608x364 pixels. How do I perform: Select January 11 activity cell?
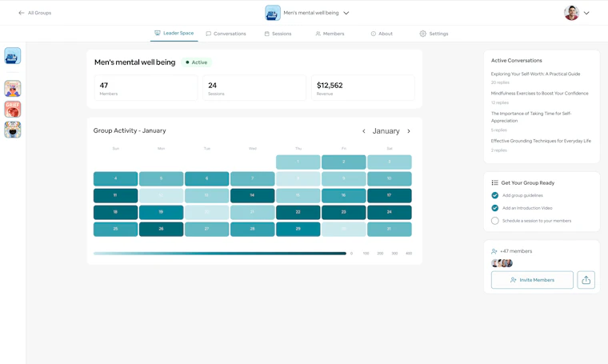click(115, 195)
